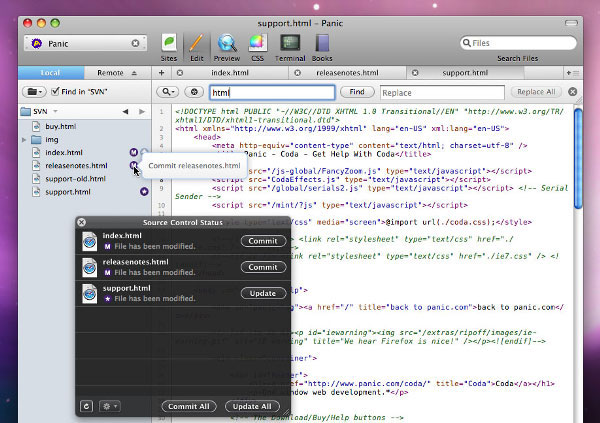Refresh the source control status
This screenshot has width=600, height=423.
coord(86,406)
